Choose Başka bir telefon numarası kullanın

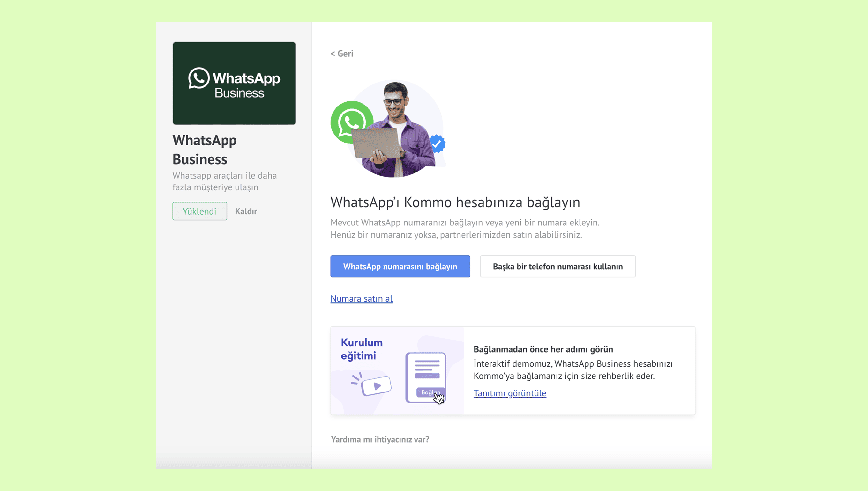click(x=557, y=267)
